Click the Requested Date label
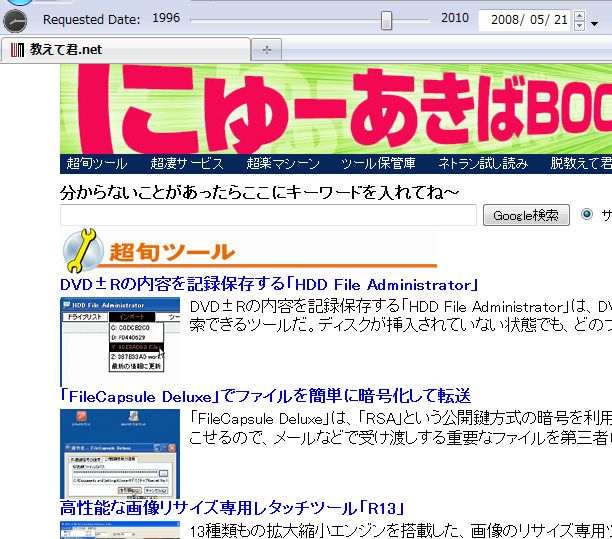The width and height of the screenshot is (612, 539). pyautogui.click(x=91, y=20)
